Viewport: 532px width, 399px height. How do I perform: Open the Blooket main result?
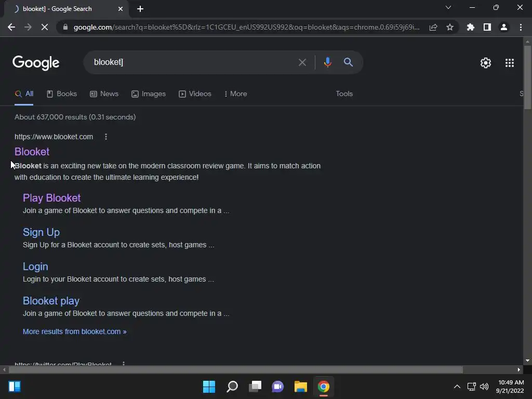32,152
